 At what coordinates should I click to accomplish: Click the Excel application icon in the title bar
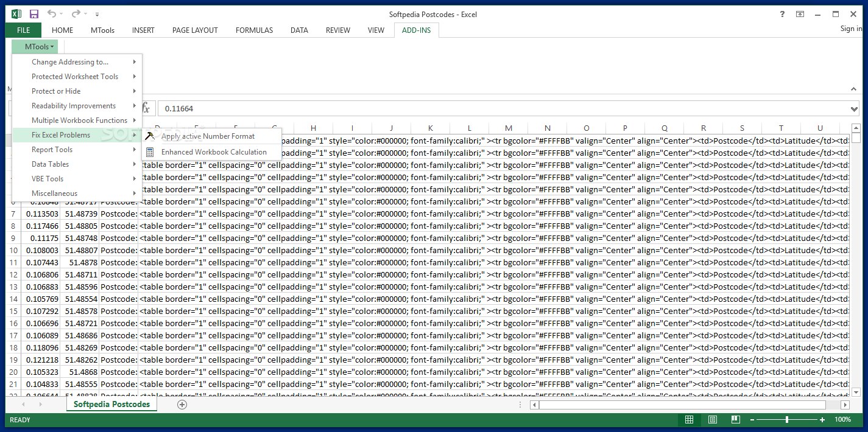point(16,13)
